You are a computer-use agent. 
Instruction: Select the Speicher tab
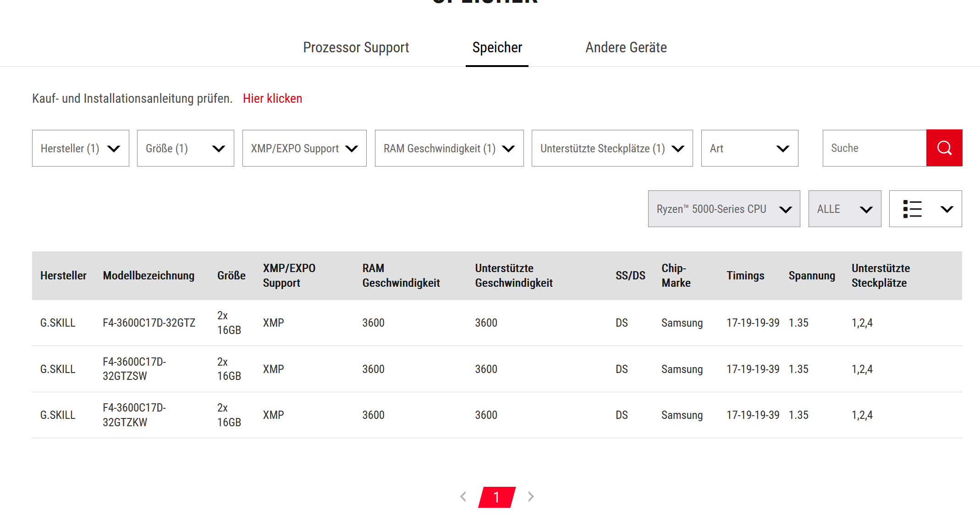coord(497,47)
